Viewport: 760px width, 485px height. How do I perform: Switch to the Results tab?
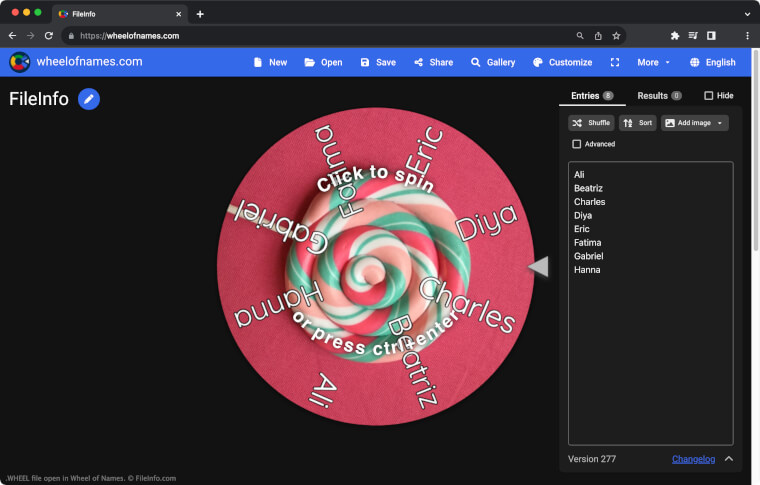(x=659, y=96)
